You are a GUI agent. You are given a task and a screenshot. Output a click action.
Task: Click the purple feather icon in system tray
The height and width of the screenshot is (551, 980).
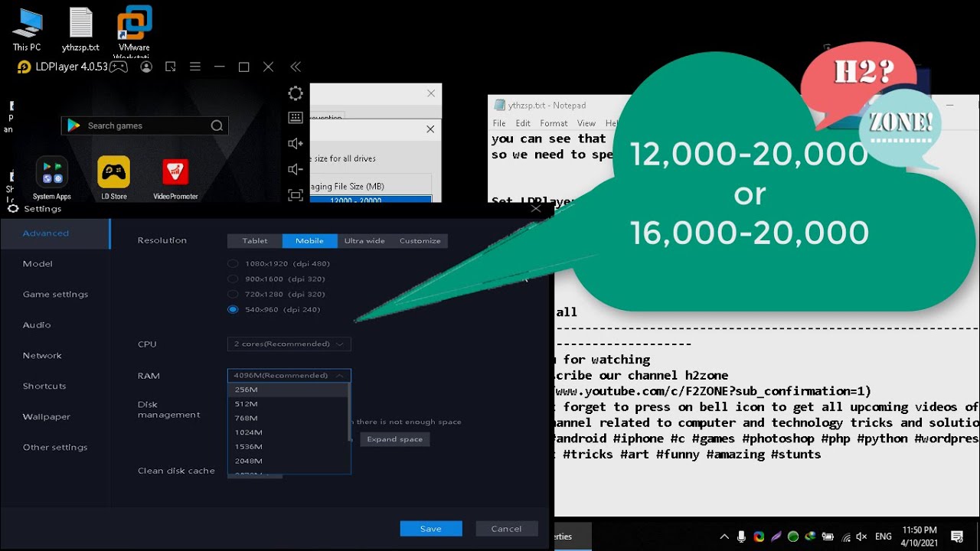[x=776, y=536]
